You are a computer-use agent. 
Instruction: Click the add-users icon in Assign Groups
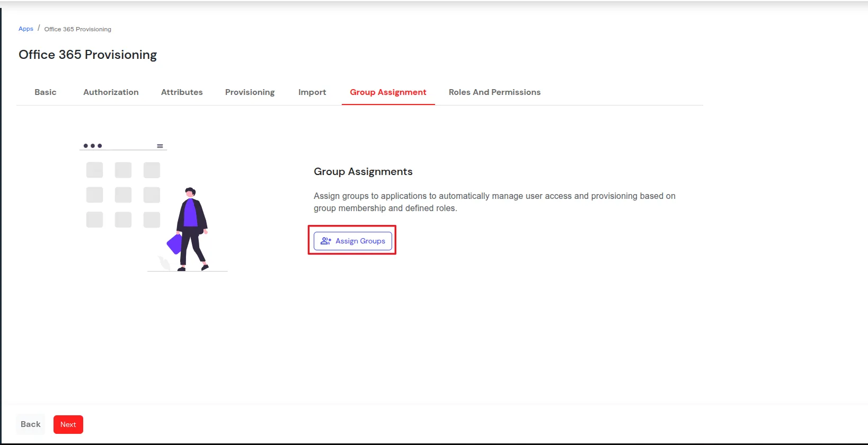click(326, 241)
